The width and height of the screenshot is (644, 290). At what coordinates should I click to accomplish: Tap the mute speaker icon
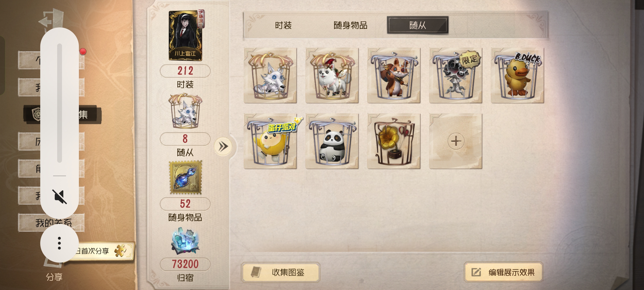point(59,196)
